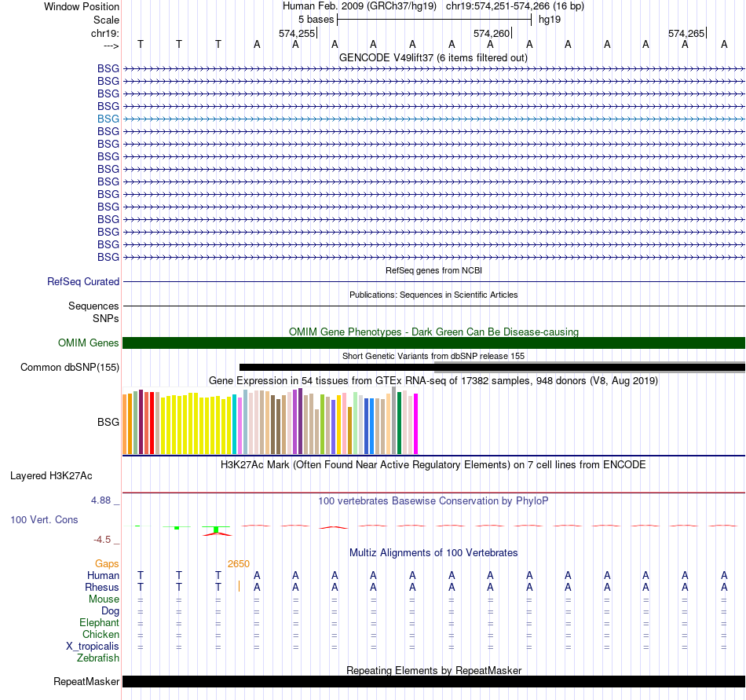Screen dimensions: 746x700
Task: Select the 'Rhesus' alignment row label
Action: tap(102, 587)
